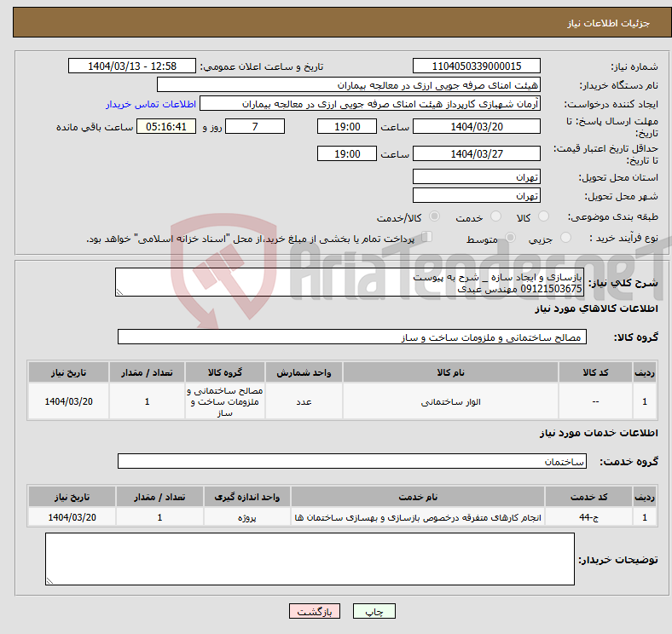Click goods table تعداد / مقدار header
The image size is (672, 634).
(147, 372)
